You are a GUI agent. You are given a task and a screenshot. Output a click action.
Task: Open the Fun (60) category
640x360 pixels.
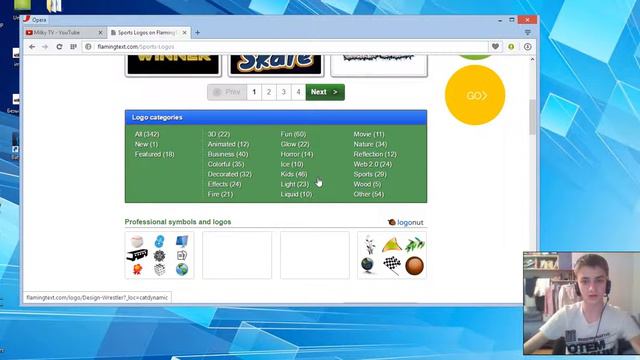pyautogui.click(x=293, y=134)
